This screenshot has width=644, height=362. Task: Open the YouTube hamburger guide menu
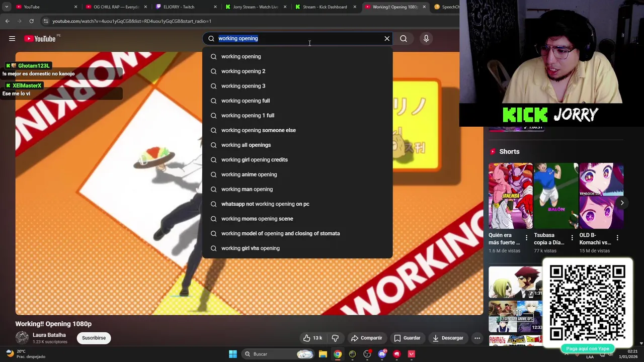coord(12,39)
